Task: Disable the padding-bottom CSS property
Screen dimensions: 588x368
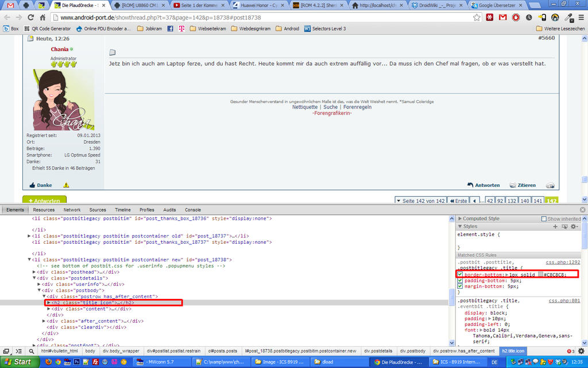Action: pyautogui.click(x=460, y=281)
